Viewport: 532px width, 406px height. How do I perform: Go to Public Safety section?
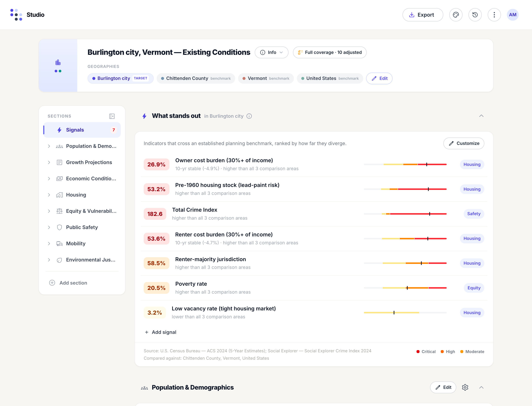82,227
